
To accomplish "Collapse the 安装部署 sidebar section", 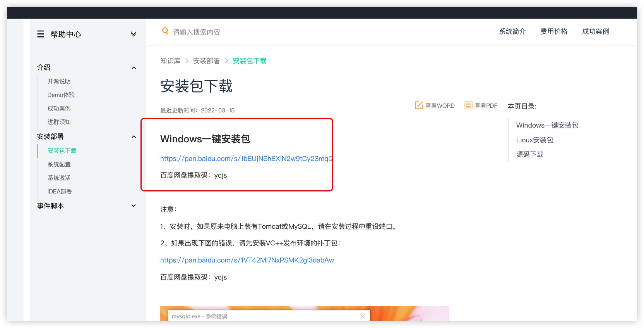I will click(134, 137).
